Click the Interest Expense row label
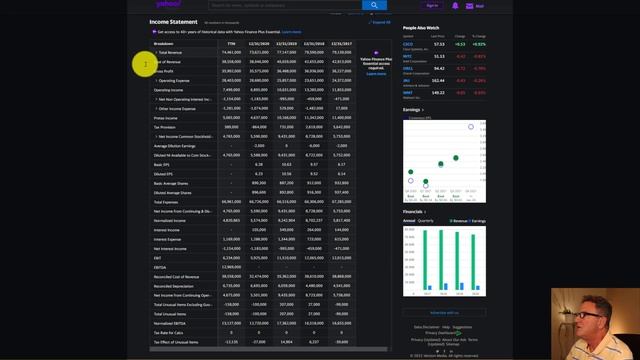Viewport: 640px width, 360px height. tap(167, 239)
